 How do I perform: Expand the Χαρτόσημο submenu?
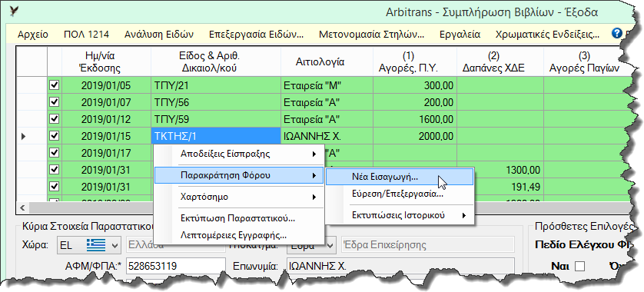click(239, 197)
